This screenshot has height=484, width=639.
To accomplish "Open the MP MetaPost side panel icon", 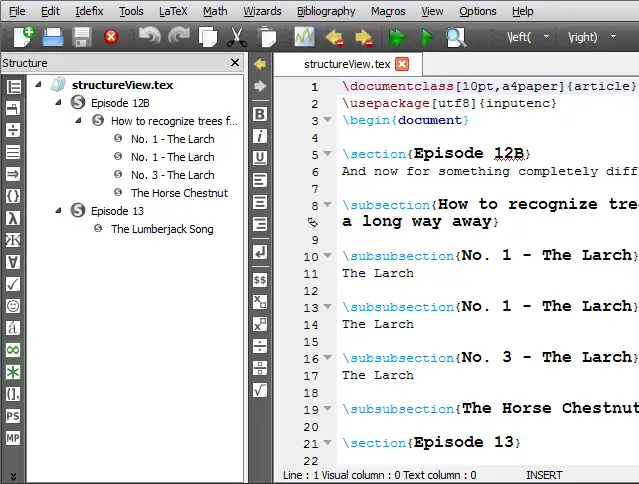I will click(x=13, y=438).
